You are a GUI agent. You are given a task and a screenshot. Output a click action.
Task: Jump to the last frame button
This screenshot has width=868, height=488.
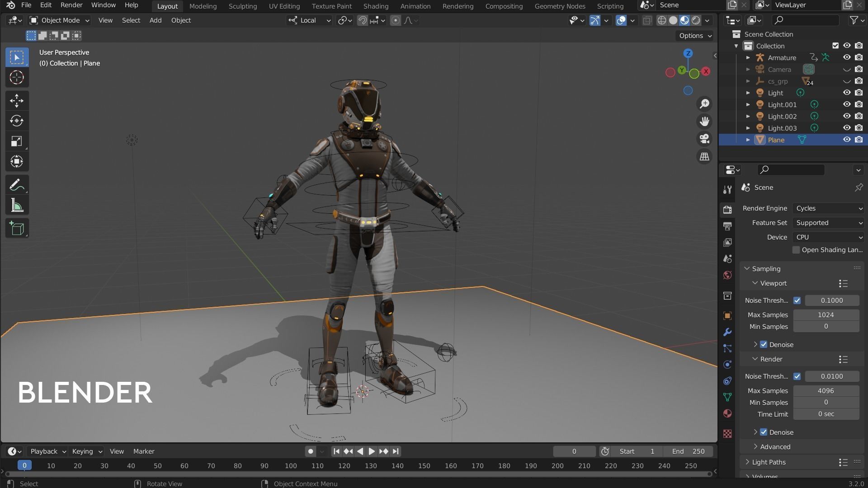click(396, 451)
